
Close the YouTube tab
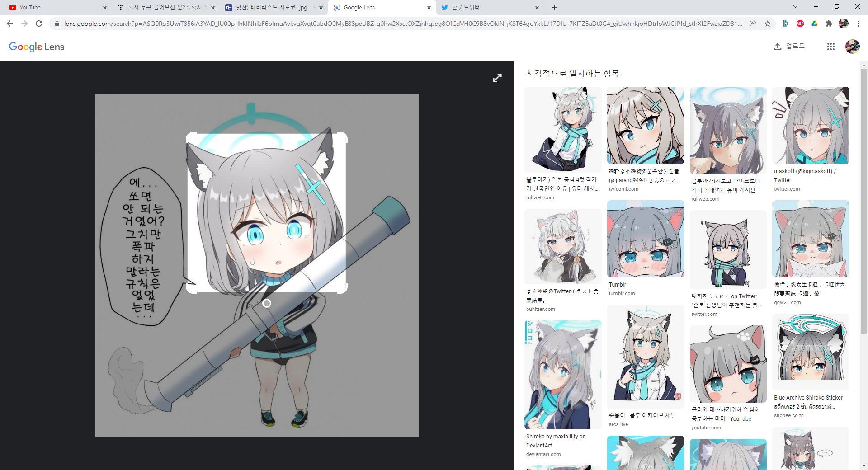pyautogui.click(x=105, y=8)
